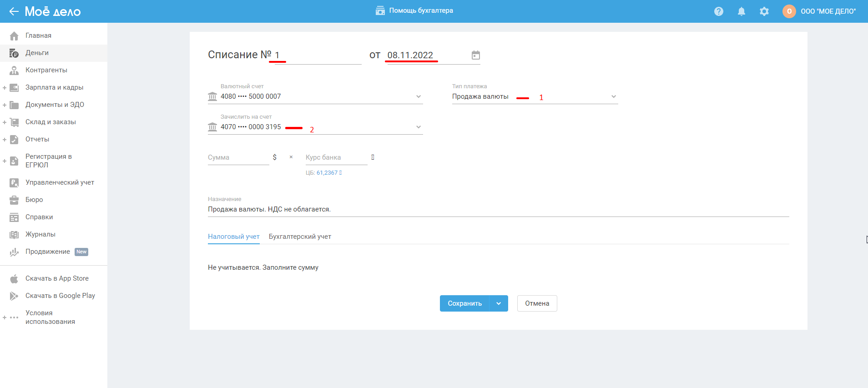Click the back arrow in header
Screen dimensions: 868x388
14,11
